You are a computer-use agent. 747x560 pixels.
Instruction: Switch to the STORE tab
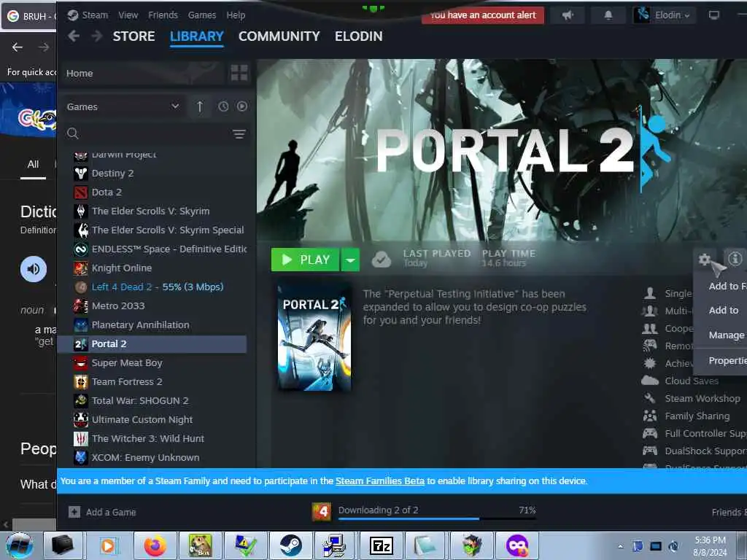(134, 36)
